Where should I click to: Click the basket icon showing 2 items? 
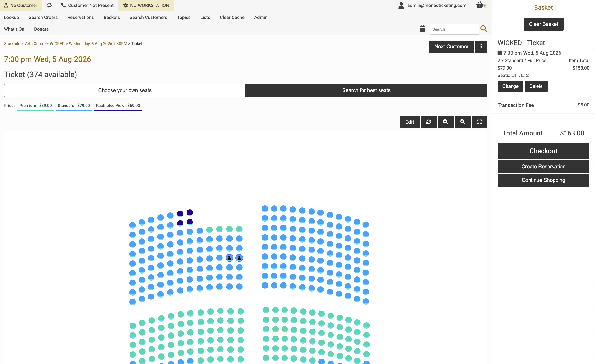pyautogui.click(x=480, y=5)
